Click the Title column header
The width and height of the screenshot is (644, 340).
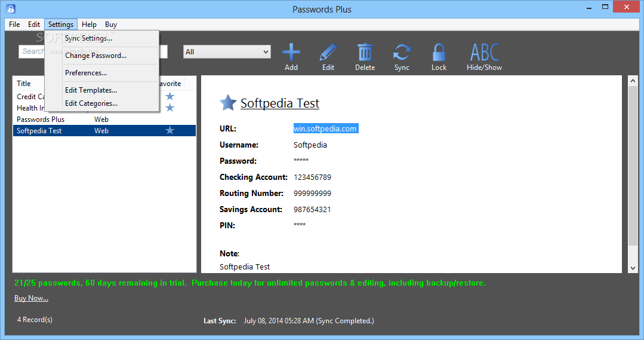pyautogui.click(x=24, y=84)
